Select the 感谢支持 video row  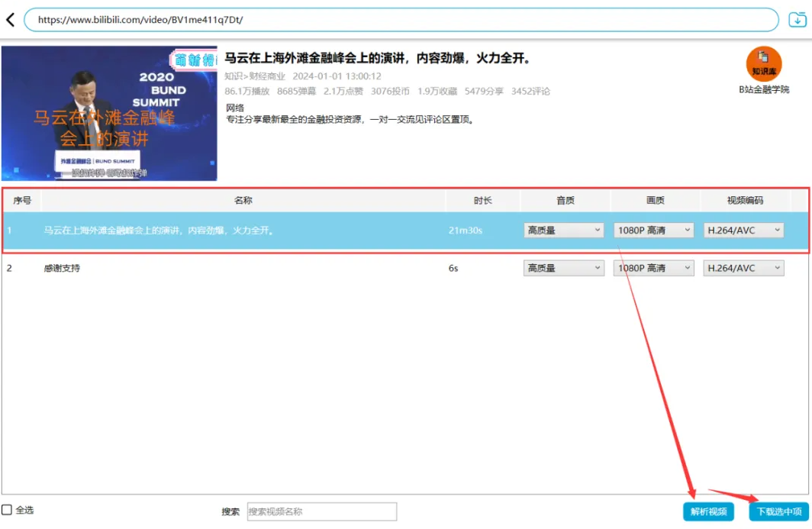click(x=229, y=268)
